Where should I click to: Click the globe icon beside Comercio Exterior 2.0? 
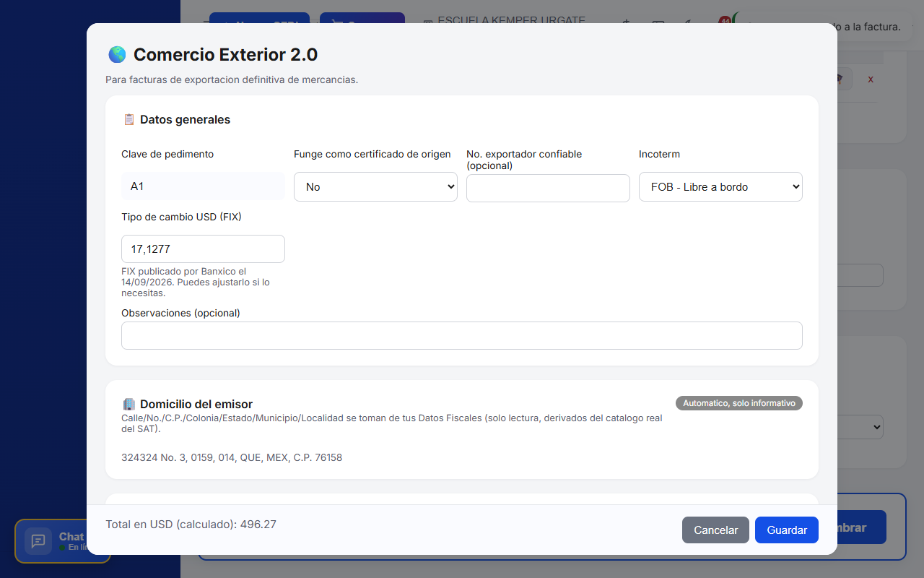[x=117, y=54]
